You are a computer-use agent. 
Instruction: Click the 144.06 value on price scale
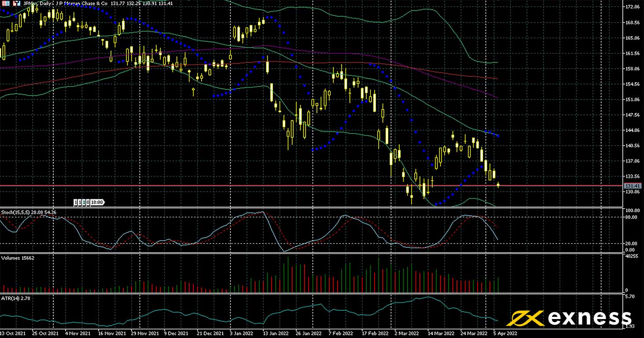pyautogui.click(x=633, y=130)
